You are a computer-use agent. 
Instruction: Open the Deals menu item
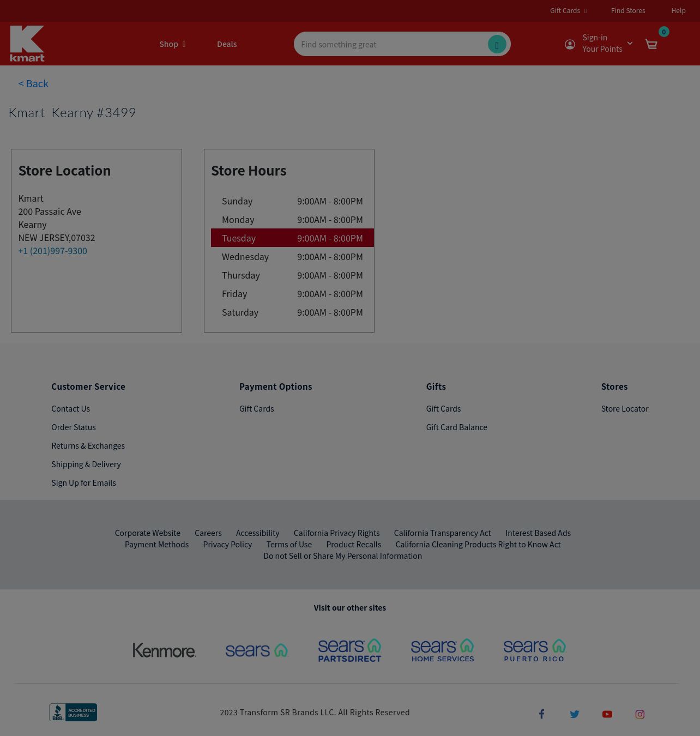pos(227,44)
